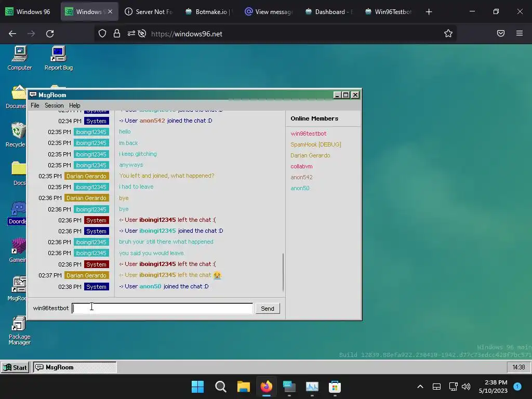Select the Doordis desktop icon
532x399 pixels.
click(17, 212)
